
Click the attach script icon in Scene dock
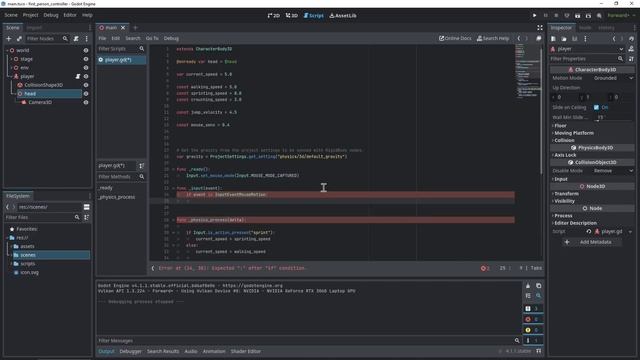pyautogui.click(x=76, y=38)
